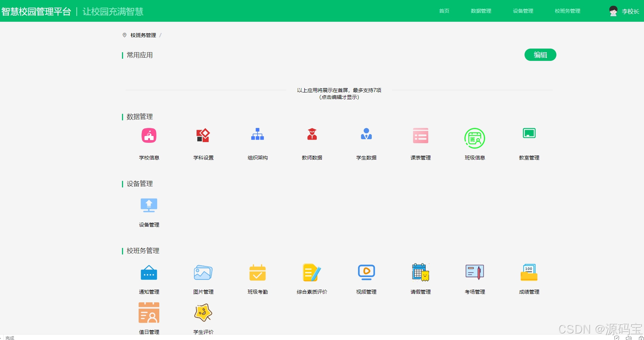Click the 李校长 username
The width and height of the screenshot is (644, 340).
(630, 12)
